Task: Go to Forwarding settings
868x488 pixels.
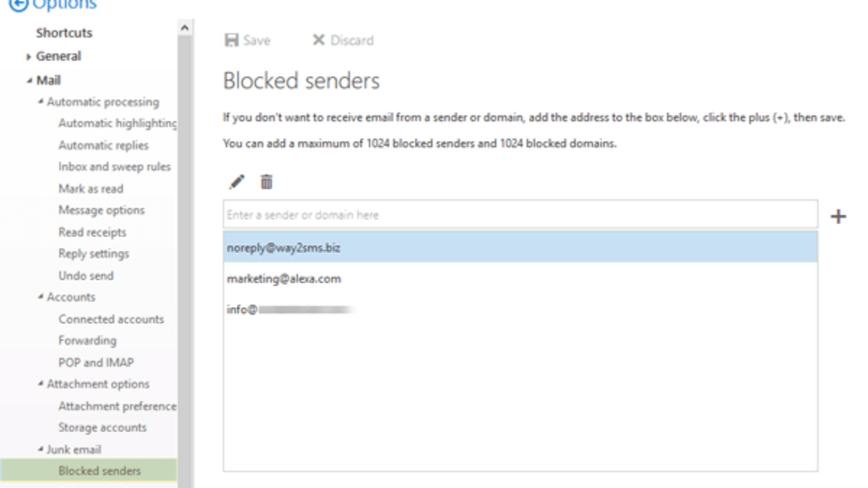Action: pos(87,341)
